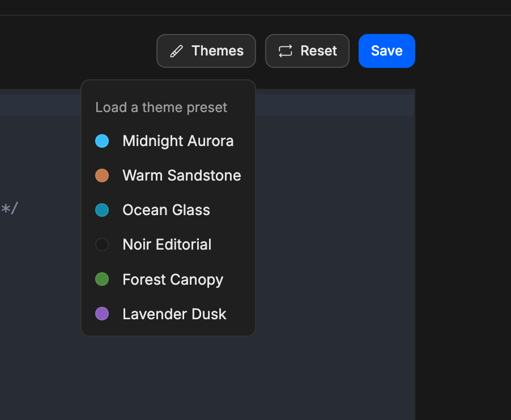Screen dimensions: 511x420
Task: Click the loop arrows icon on Reset
Action: point(285,51)
